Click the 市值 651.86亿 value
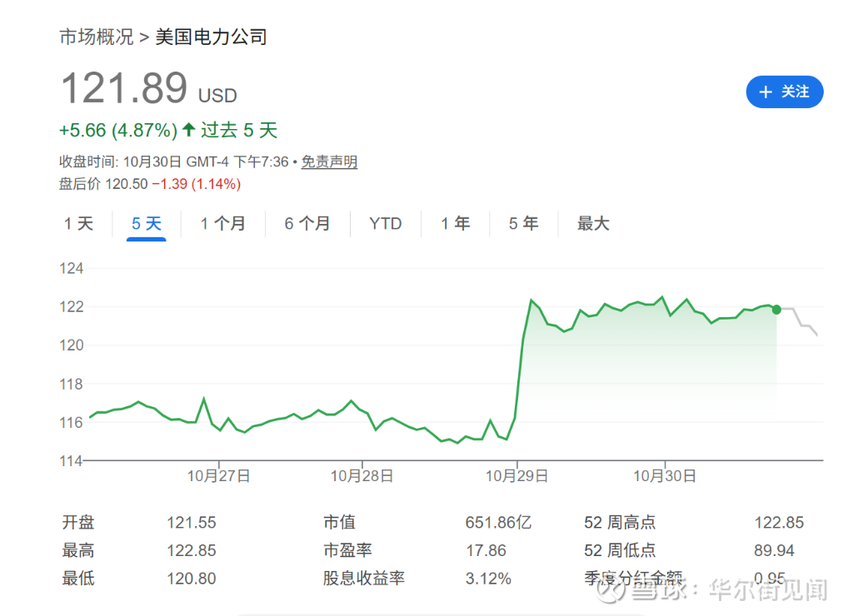Image resolution: width=853 pixels, height=616 pixels. [x=498, y=523]
